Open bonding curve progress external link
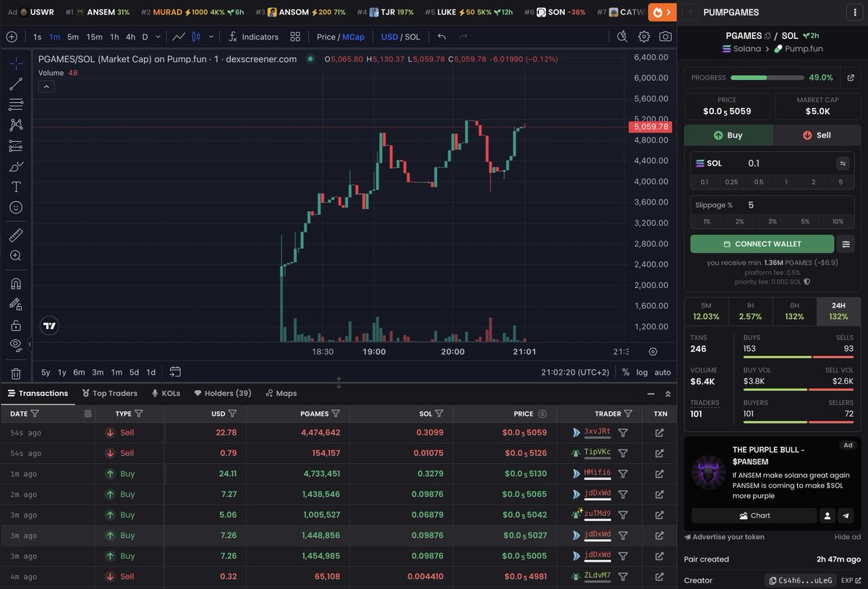This screenshot has width=868, height=589. [x=851, y=77]
